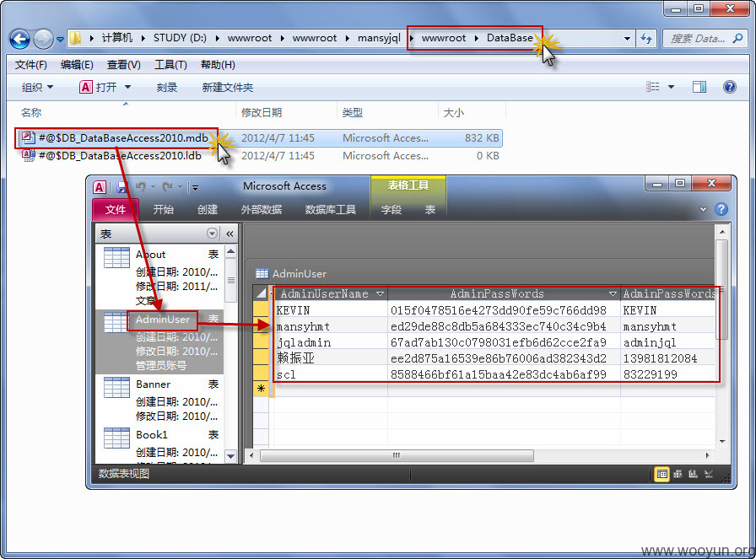The width and height of the screenshot is (756, 559).
Task: Click the folder icon in the address bar
Action: pos(76,38)
